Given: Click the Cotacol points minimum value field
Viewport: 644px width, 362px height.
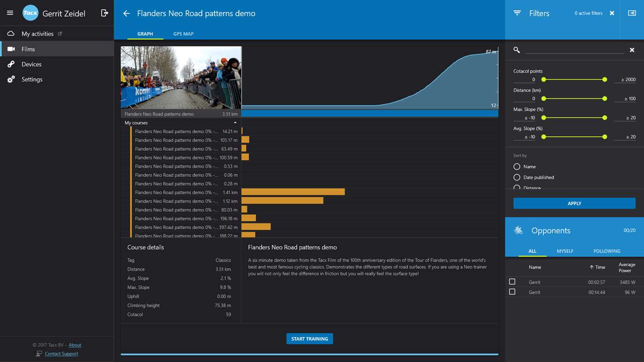Looking at the screenshot, I should (x=524, y=80).
